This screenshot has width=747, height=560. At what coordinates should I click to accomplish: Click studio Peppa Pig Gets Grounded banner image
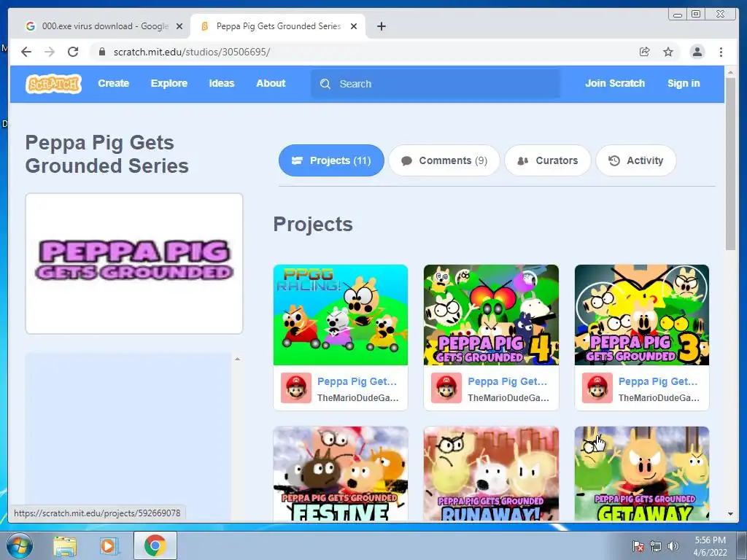tap(134, 263)
